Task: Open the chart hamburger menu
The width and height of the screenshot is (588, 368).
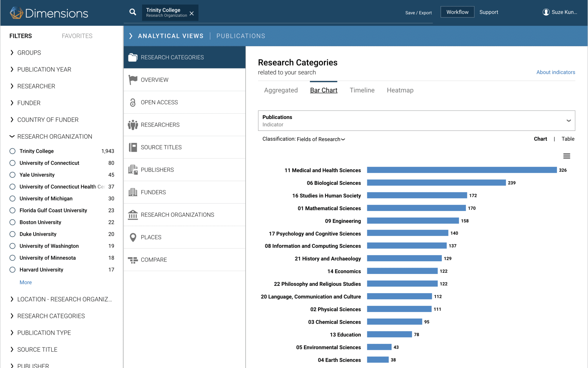Action: pyautogui.click(x=566, y=156)
